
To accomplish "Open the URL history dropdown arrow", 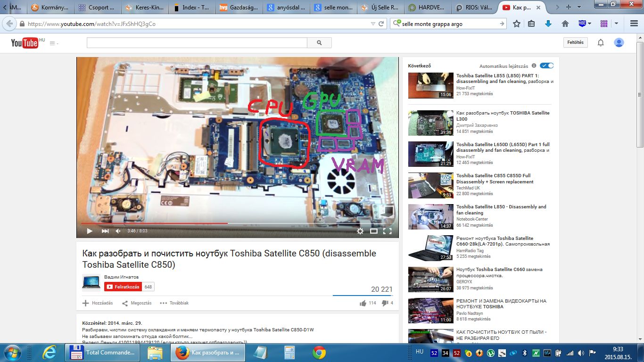I will click(x=373, y=24).
